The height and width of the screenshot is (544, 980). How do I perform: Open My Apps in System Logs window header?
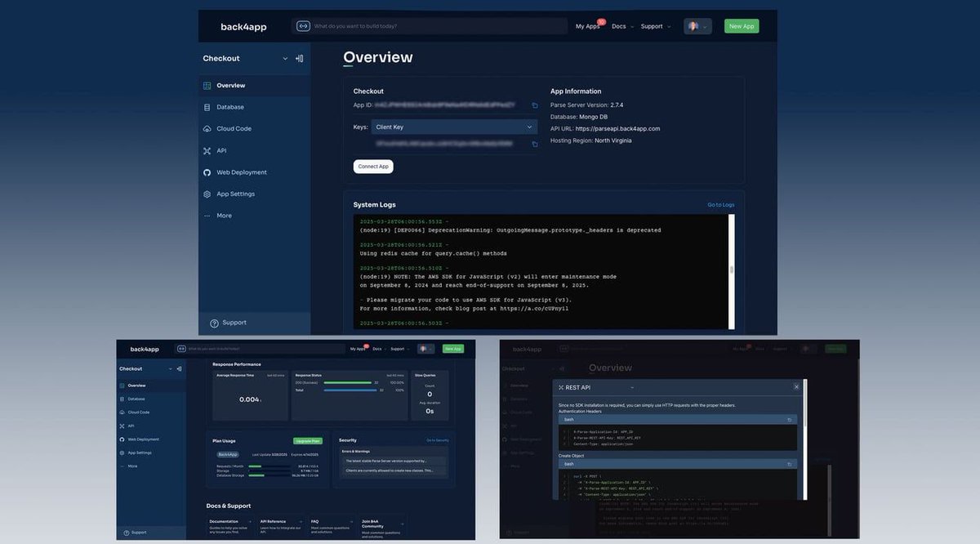(587, 26)
